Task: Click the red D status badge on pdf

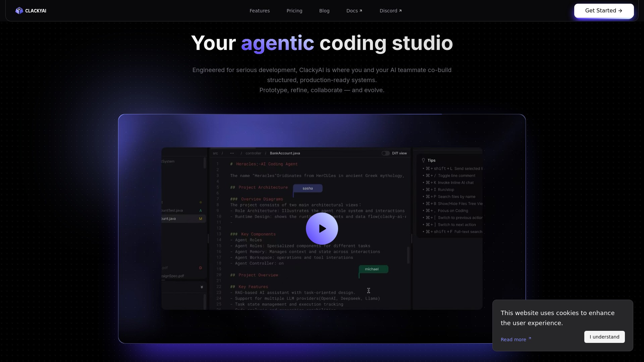Action: point(201,268)
